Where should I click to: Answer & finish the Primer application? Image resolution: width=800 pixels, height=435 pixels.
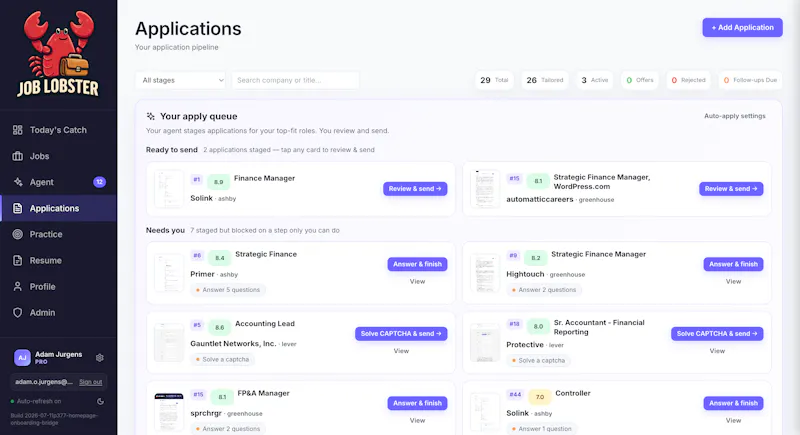(417, 264)
